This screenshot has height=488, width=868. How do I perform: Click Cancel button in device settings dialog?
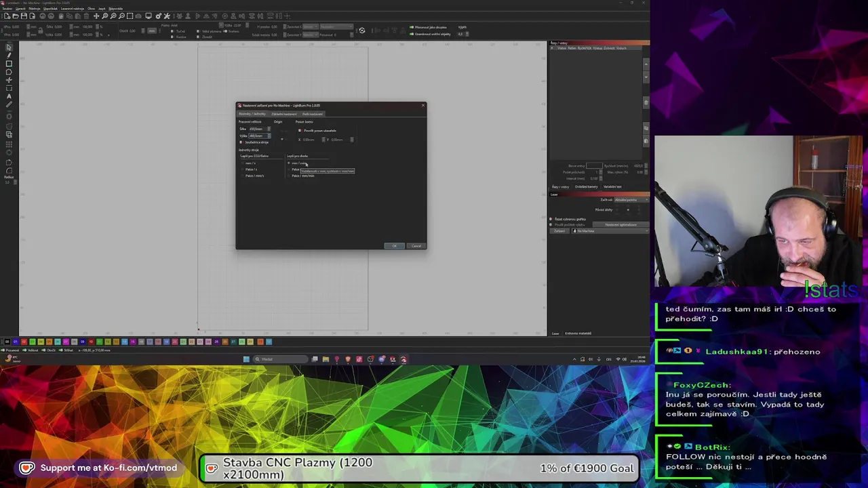[416, 245]
